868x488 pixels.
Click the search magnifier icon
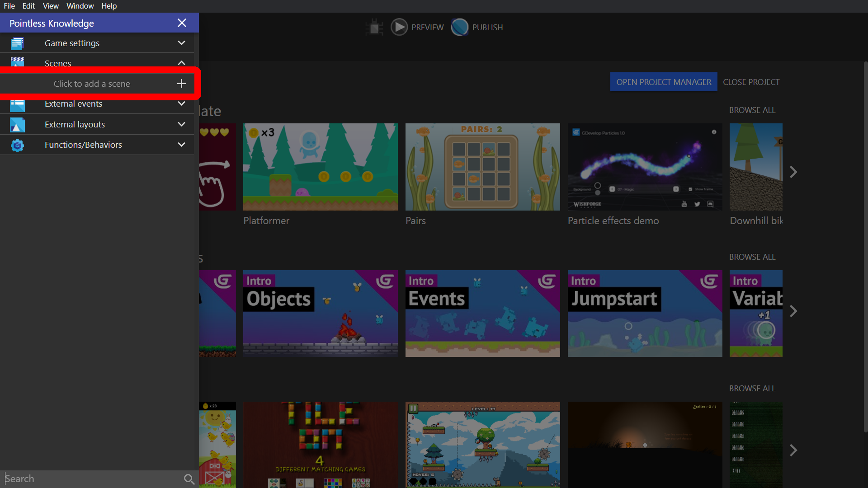(189, 479)
